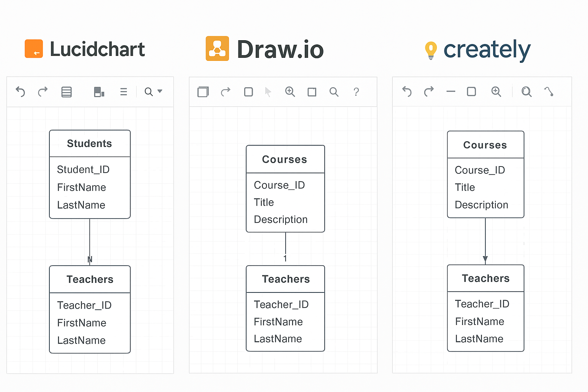The image size is (588, 392).
Task: Click the undo arrow in Creately toolbar
Action: [x=407, y=92]
